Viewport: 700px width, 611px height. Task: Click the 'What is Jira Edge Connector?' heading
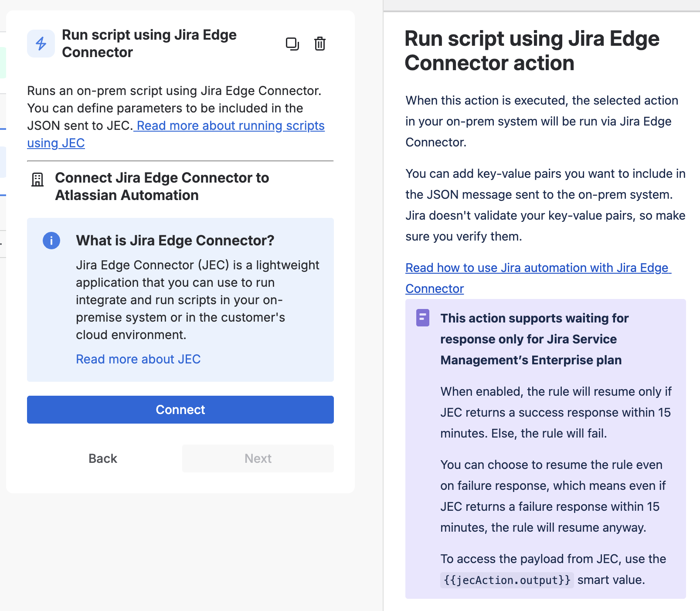coord(175,240)
